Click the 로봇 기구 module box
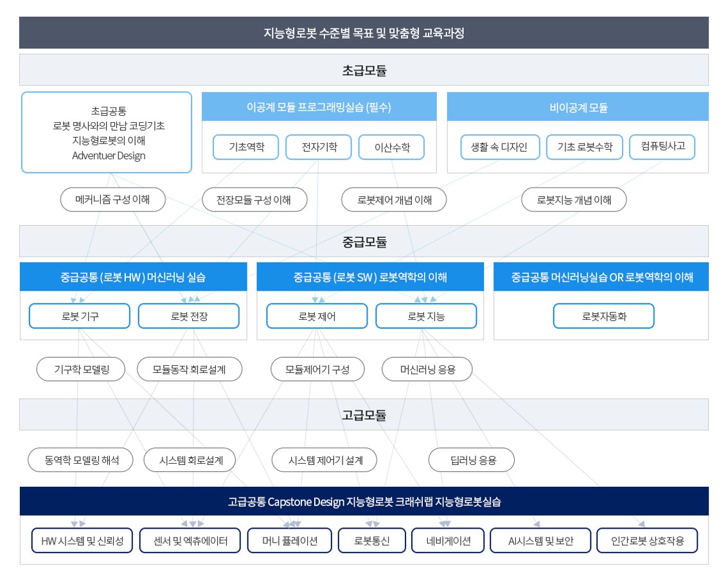Viewport: 728px width, 582px height. [x=80, y=316]
